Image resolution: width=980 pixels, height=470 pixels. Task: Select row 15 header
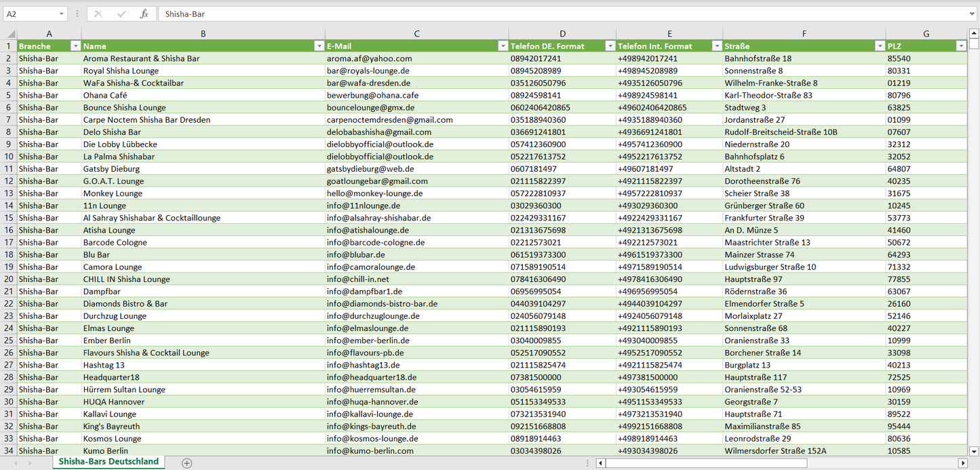(x=9, y=218)
